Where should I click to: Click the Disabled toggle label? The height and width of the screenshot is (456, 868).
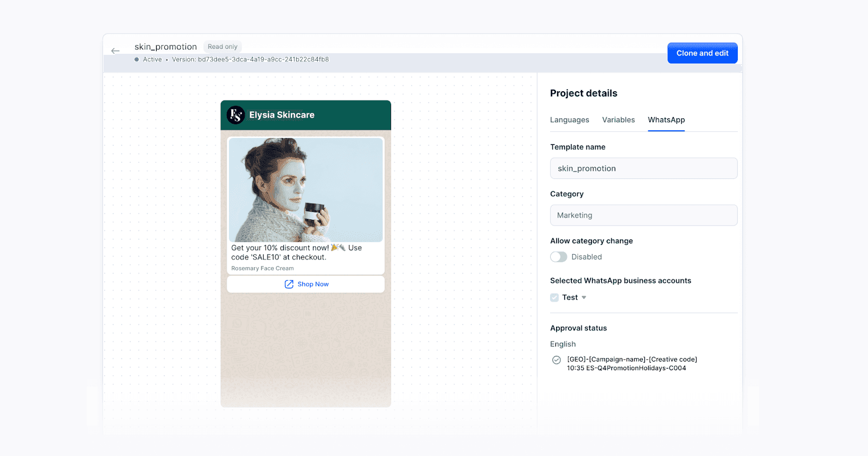[586, 257]
